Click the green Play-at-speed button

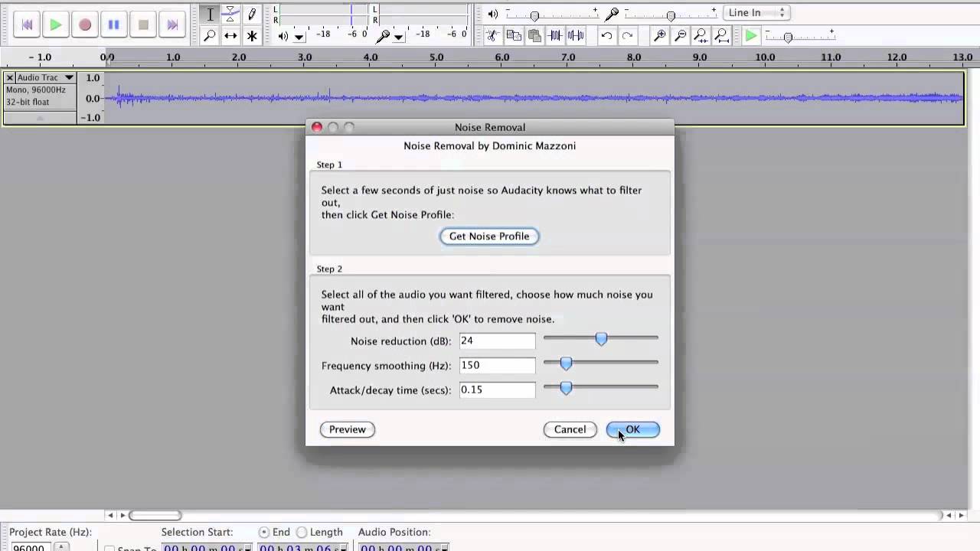(x=751, y=35)
